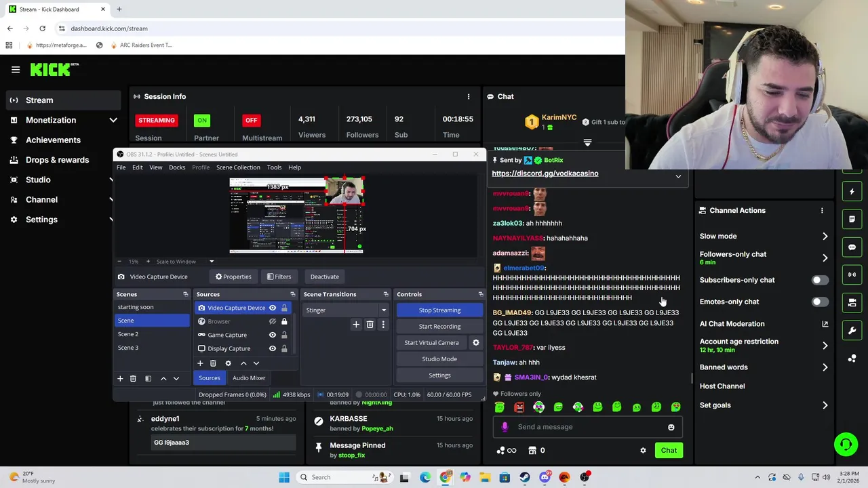Image resolution: width=868 pixels, height=488 pixels.
Task: Lock the Display Capture source
Action: tap(284, 348)
